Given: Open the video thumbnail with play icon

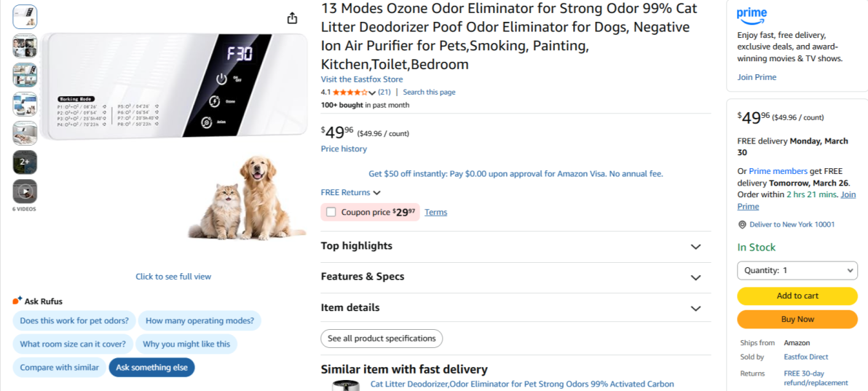Looking at the screenshot, I should 25,191.
